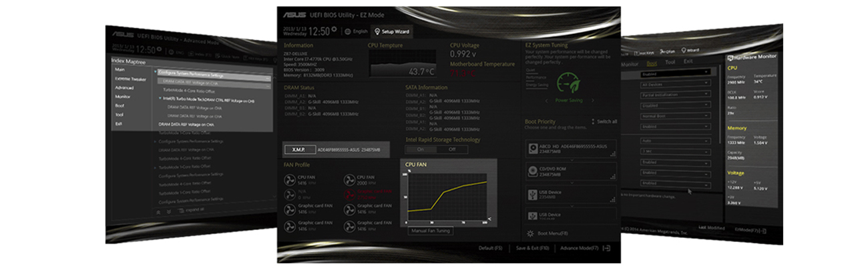Click Hardware Monitor panel header icon

[x=731, y=57]
